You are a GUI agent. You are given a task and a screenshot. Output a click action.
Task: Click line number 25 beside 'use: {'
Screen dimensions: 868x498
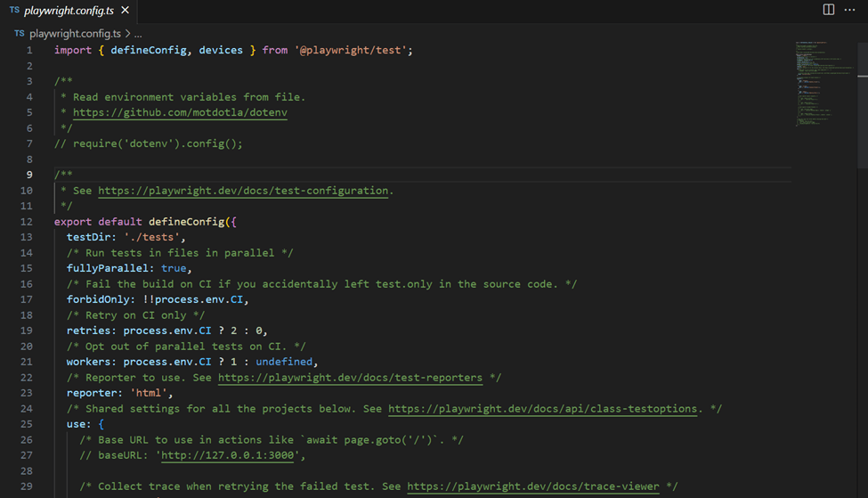28,424
